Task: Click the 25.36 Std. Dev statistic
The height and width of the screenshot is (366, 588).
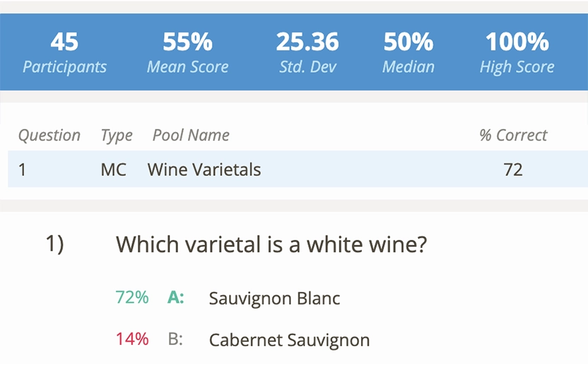Action: (307, 53)
